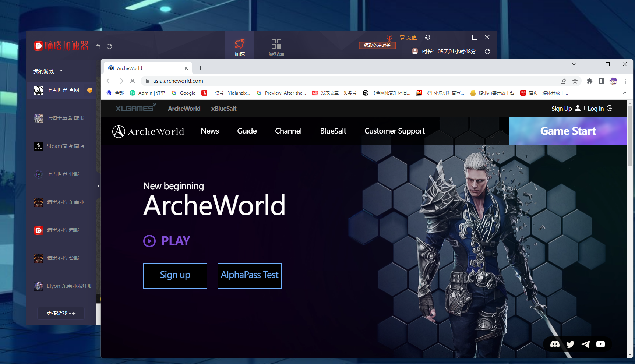This screenshot has width=635, height=364.
Task: Bookmark this page with star icon
Action: tap(575, 81)
